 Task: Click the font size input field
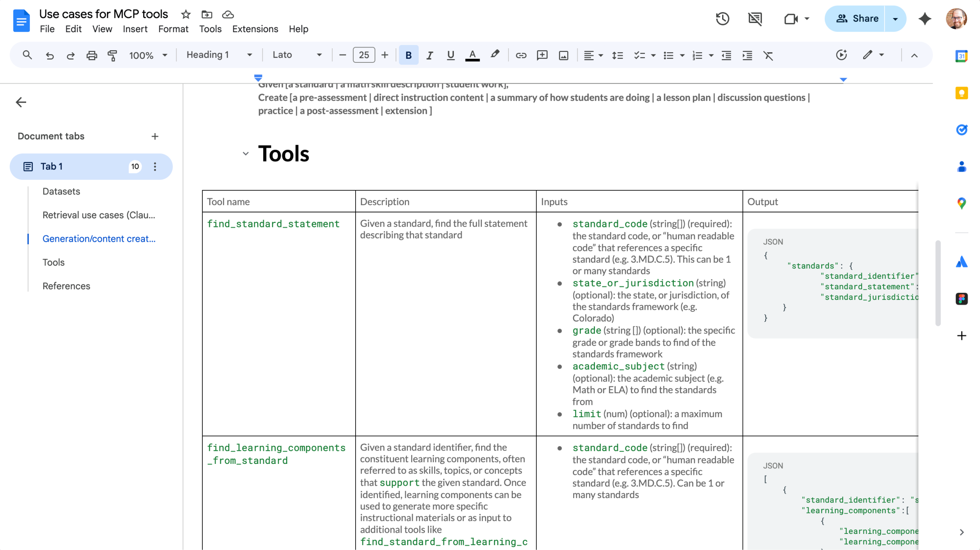click(x=363, y=55)
